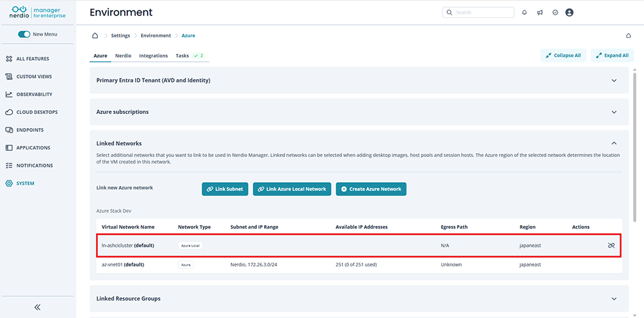Open the Observability chart icon
644x318 pixels.
click(9, 95)
